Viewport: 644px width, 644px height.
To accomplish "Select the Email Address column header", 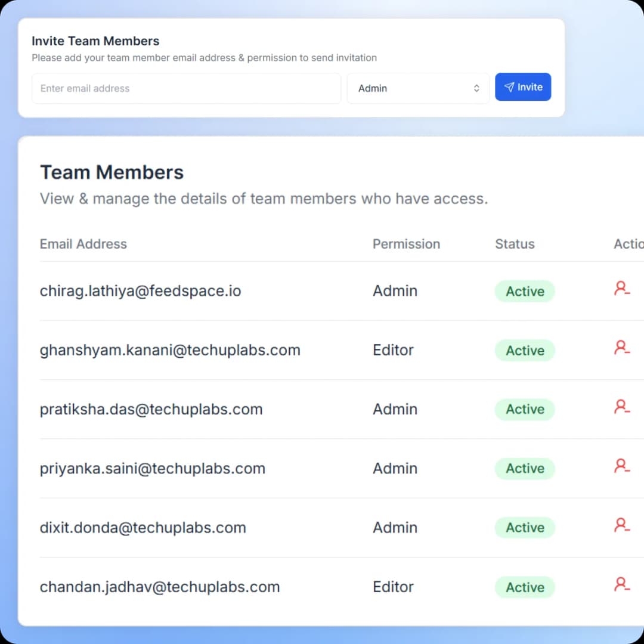I will click(x=83, y=244).
